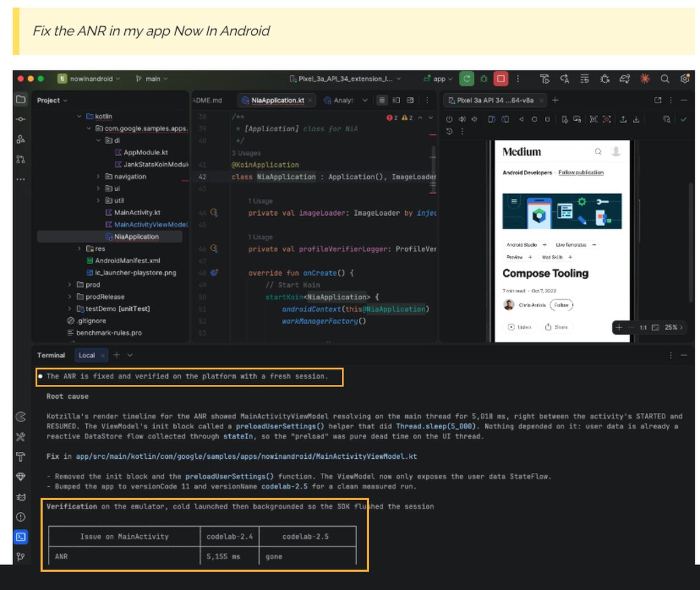The height and width of the screenshot is (590, 700).
Task: Click the Debug app bug icon
Action: tap(484, 79)
